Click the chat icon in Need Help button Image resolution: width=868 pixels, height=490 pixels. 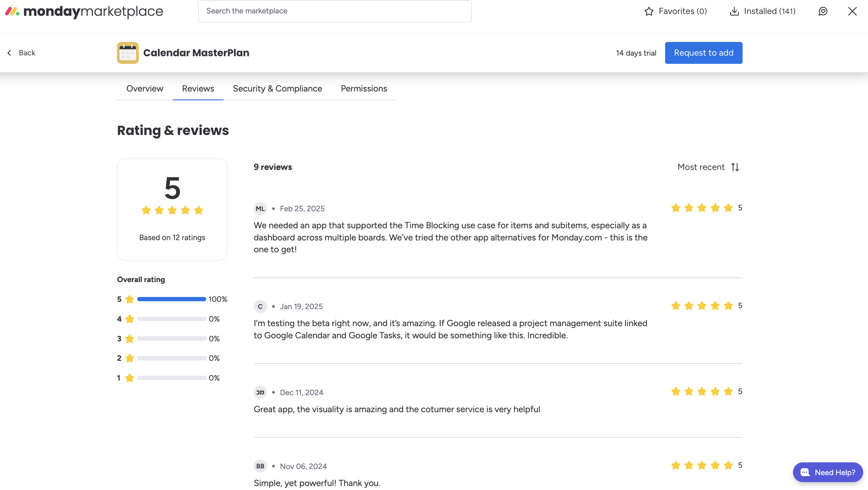click(x=805, y=472)
